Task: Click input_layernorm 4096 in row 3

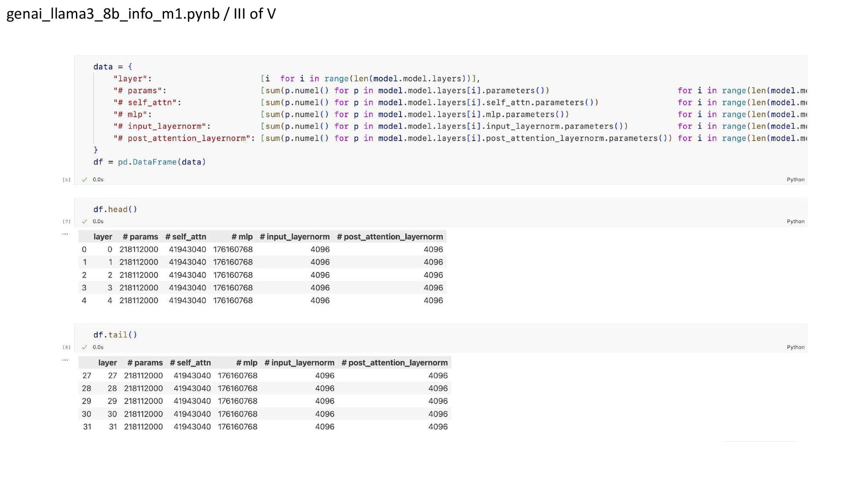Action: click(x=320, y=288)
